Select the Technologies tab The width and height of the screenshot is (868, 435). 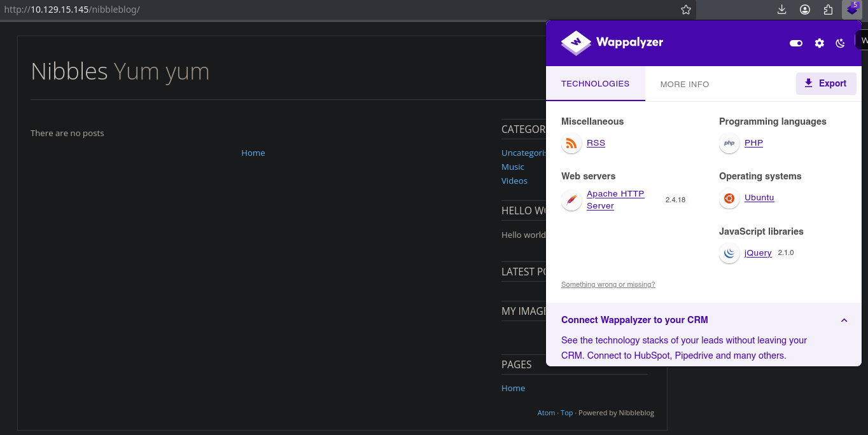595,84
